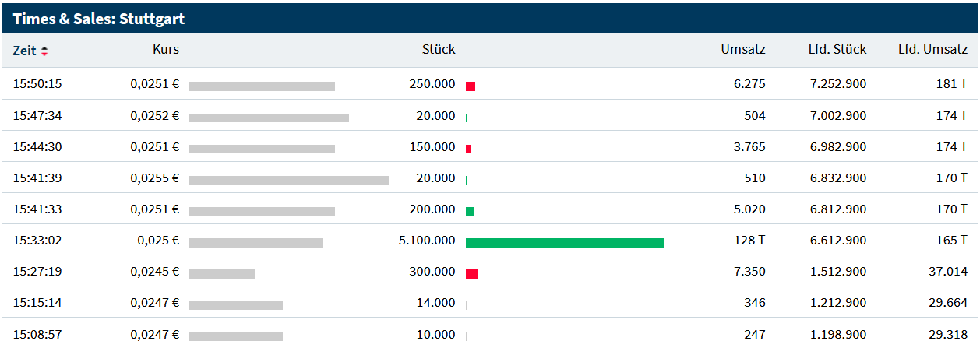980x348 pixels.
Task: Select the 15:47:34 trade row time
Action: tap(37, 116)
